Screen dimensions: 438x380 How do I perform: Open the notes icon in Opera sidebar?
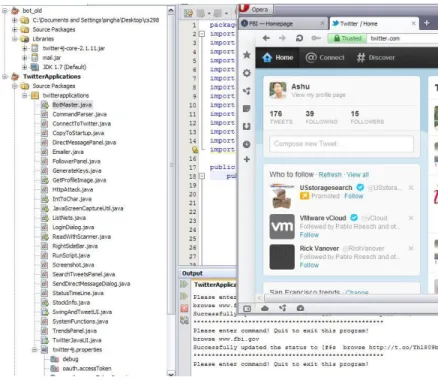pos(247,109)
